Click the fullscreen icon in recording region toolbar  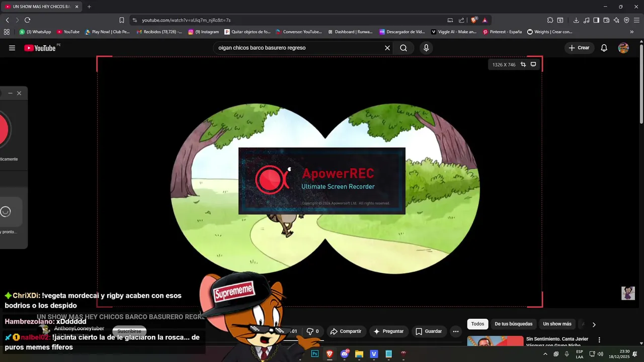[533, 64]
